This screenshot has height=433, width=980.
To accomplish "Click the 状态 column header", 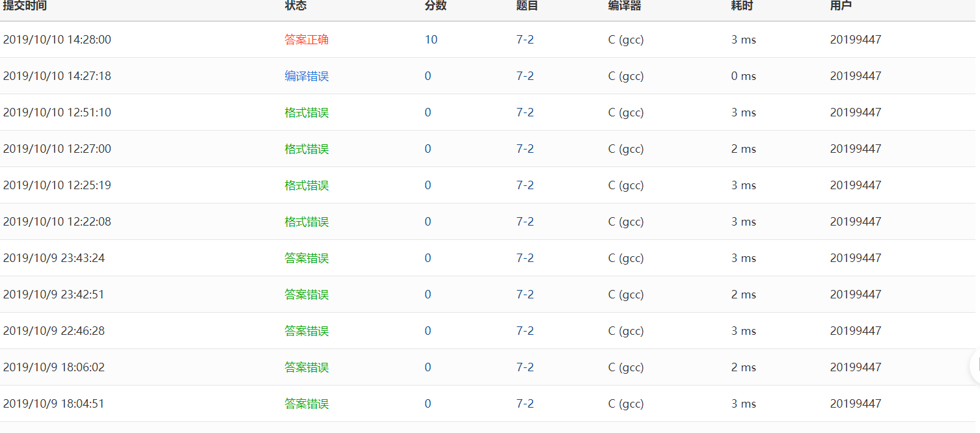I will pos(295,5).
